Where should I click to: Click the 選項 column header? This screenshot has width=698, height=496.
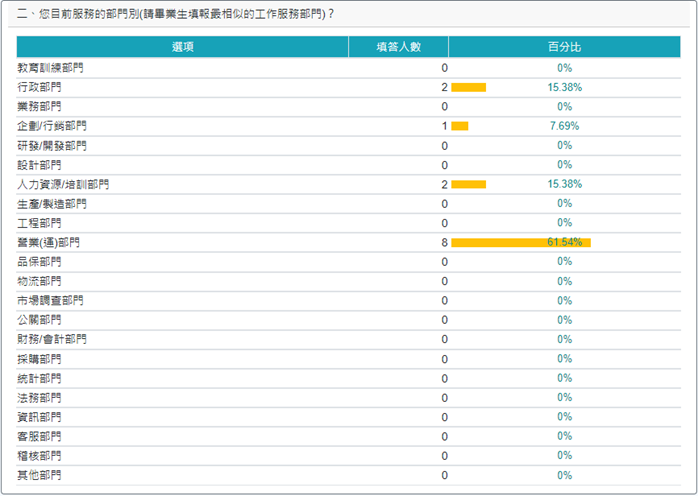point(182,47)
